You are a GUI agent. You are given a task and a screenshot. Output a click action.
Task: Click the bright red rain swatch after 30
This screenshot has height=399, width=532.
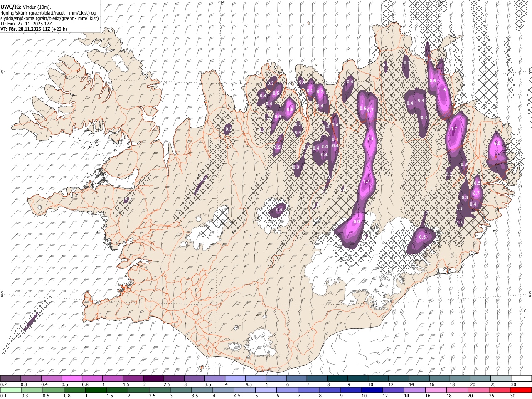(x=520, y=390)
